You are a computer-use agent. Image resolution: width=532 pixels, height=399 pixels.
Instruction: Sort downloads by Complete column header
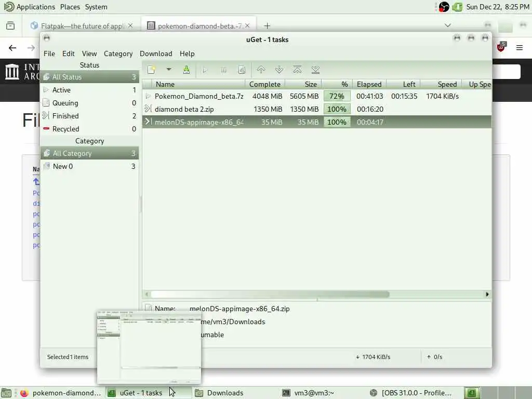265,84
